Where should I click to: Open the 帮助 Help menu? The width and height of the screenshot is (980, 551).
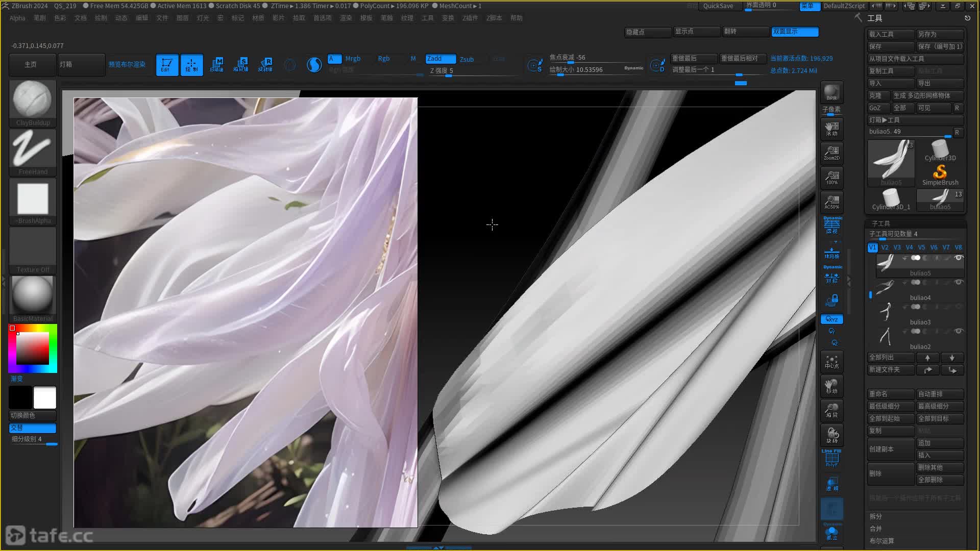pyautogui.click(x=517, y=18)
